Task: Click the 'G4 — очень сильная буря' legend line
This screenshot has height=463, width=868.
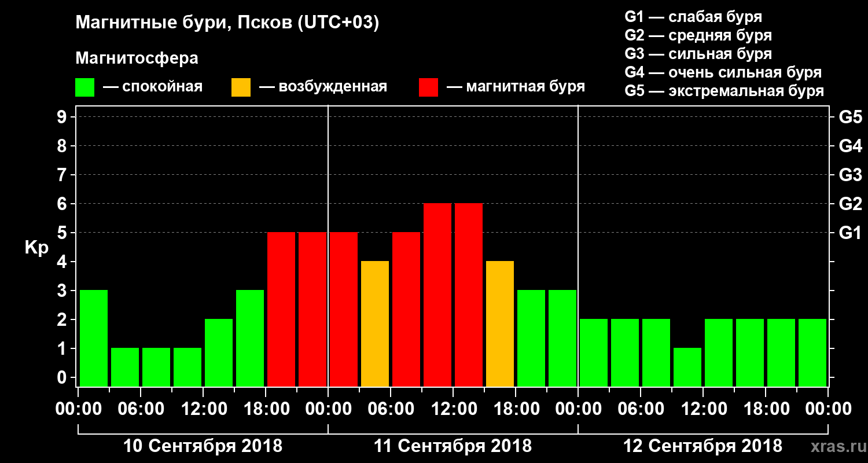Action: tap(723, 72)
